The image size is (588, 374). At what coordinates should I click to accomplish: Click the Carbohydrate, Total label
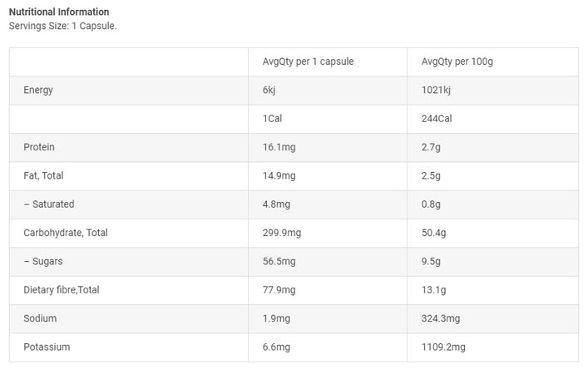(x=66, y=233)
